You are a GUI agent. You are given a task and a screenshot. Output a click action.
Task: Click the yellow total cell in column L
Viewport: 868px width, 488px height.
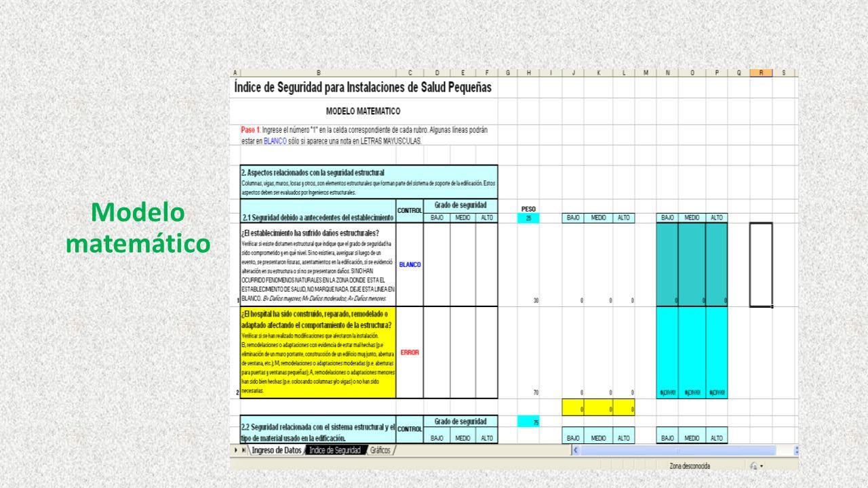click(623, 407)
